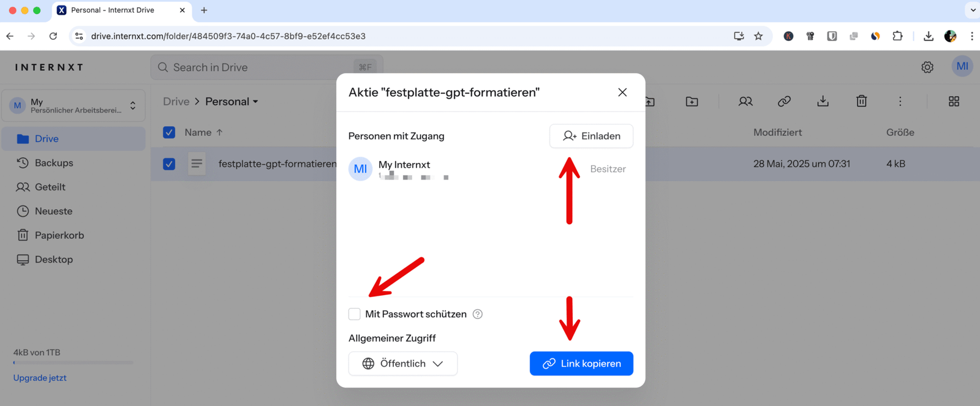The height and width of the screenshot is (406, 980).
Task: Click the site info icon in address bar
Action: pyautogui.click(x=79, y=36)
